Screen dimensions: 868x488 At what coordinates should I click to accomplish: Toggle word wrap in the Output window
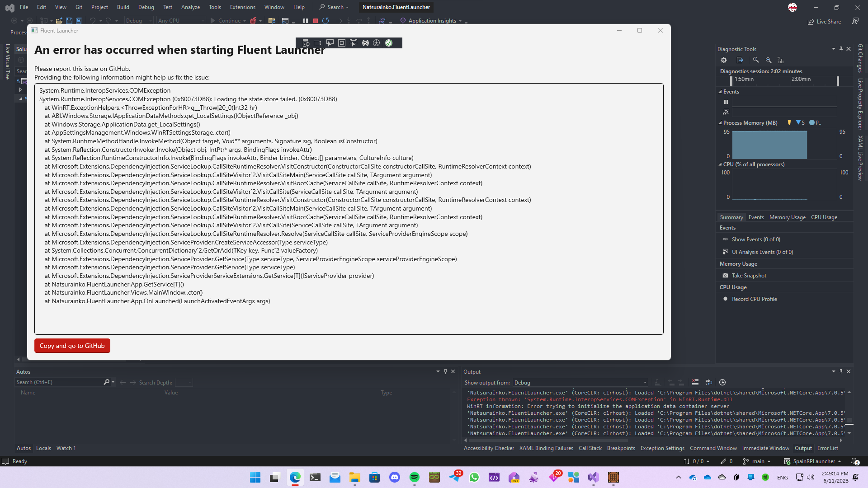point(709,382)
